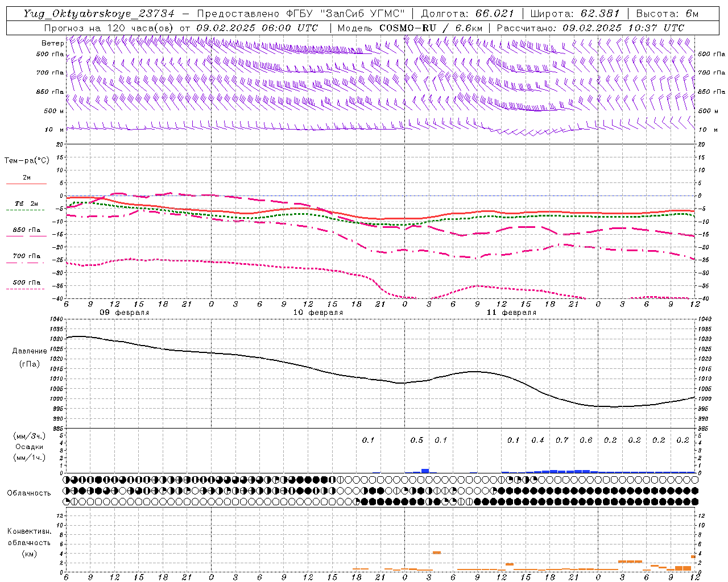Click the Облачность cloud cover label
Image resolution: width=728 pixels, height=582 pixels.
point(29,493)
